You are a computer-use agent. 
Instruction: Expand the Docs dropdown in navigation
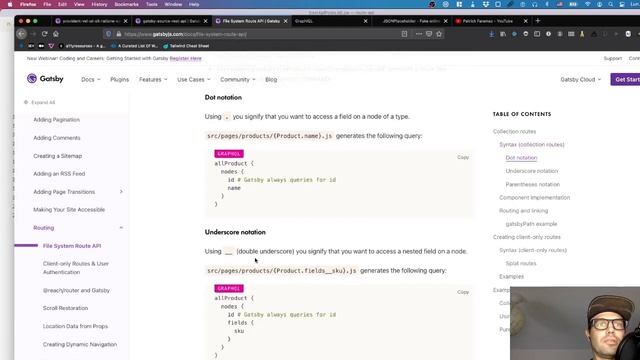click(91, 79)
